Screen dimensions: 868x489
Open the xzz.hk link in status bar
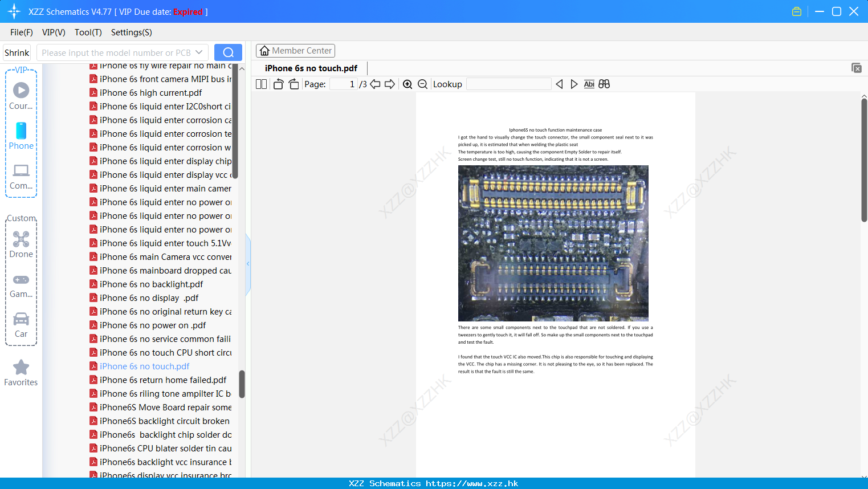(472, 483)
